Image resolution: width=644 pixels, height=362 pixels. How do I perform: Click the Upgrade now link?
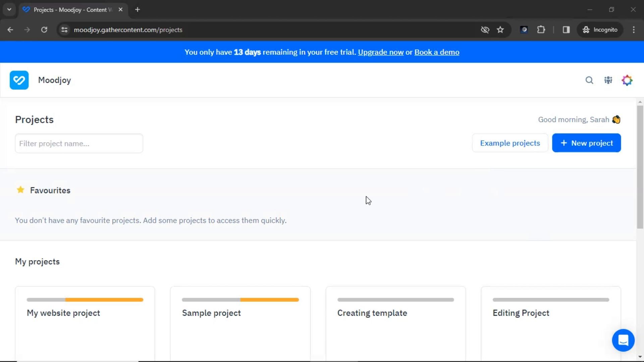(x=381, y=52)
